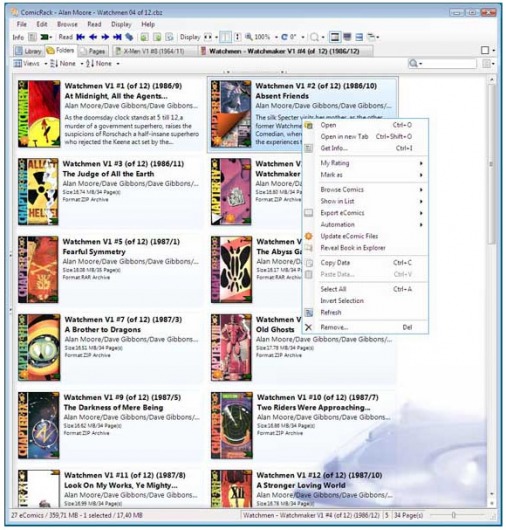Click the search magnifier icon in browser bar
The width and height of the screenshot is (506, 530).
(x=413, y=63)
